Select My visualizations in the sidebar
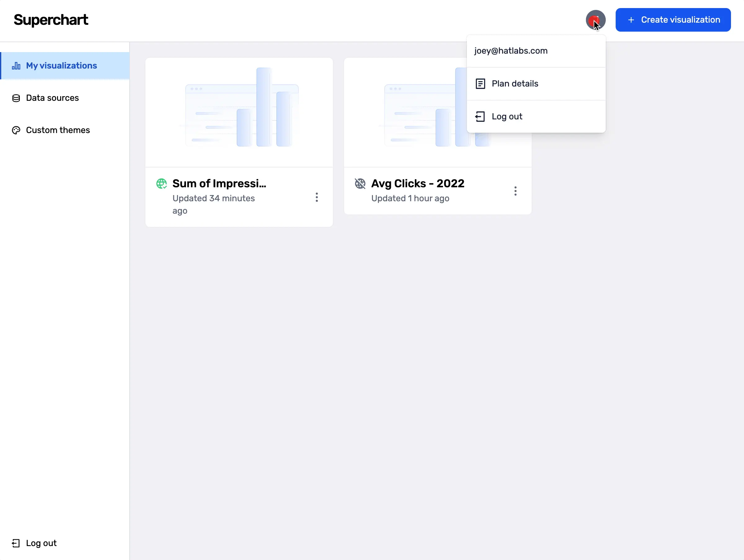Screen dimensions: 744x560 tap(65, 66)
